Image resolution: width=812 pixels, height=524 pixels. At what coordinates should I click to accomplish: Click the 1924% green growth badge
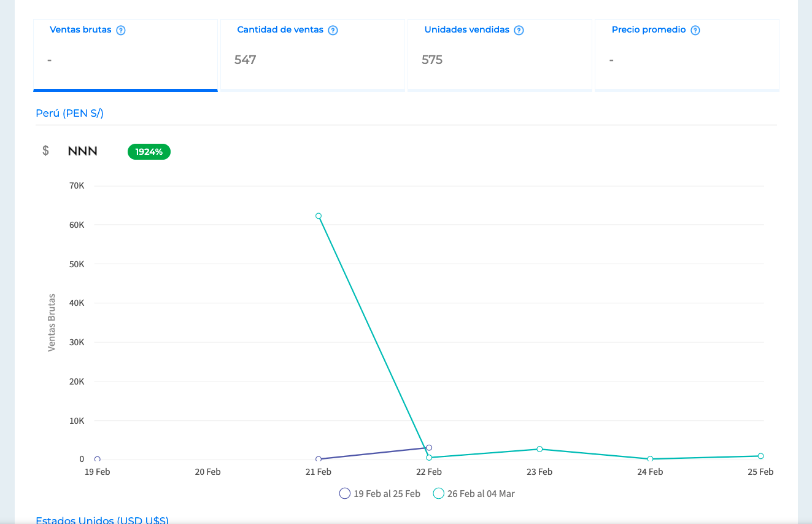point(149,152)
